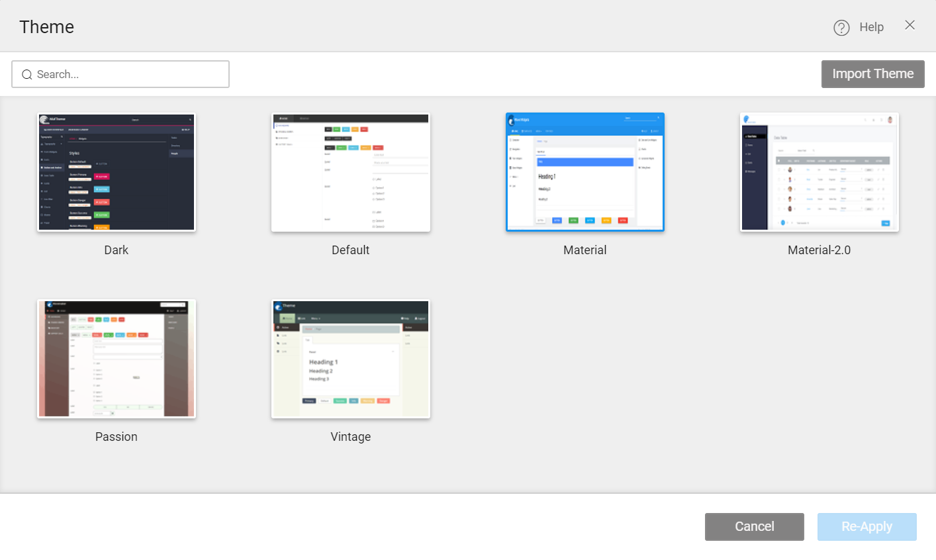The height and width of the screenshot is (560, 936).
Task: Click inside the Search field
Action: coord(119,74)
